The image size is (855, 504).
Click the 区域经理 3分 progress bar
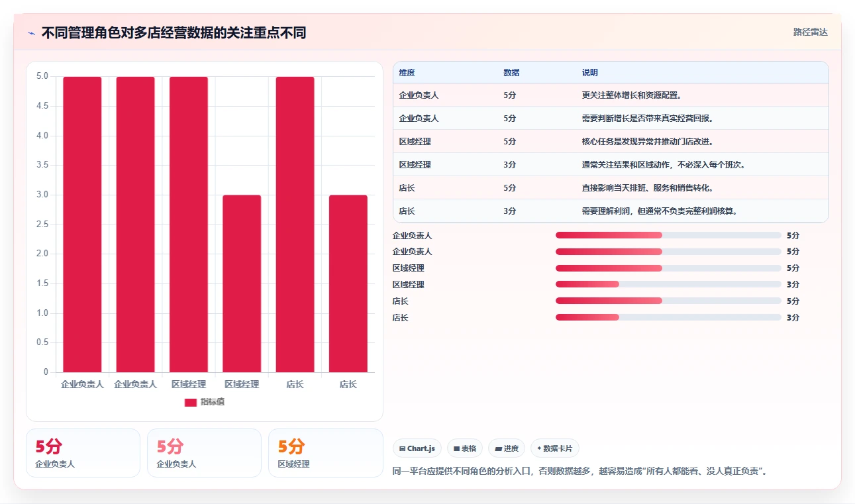(668, 285)
